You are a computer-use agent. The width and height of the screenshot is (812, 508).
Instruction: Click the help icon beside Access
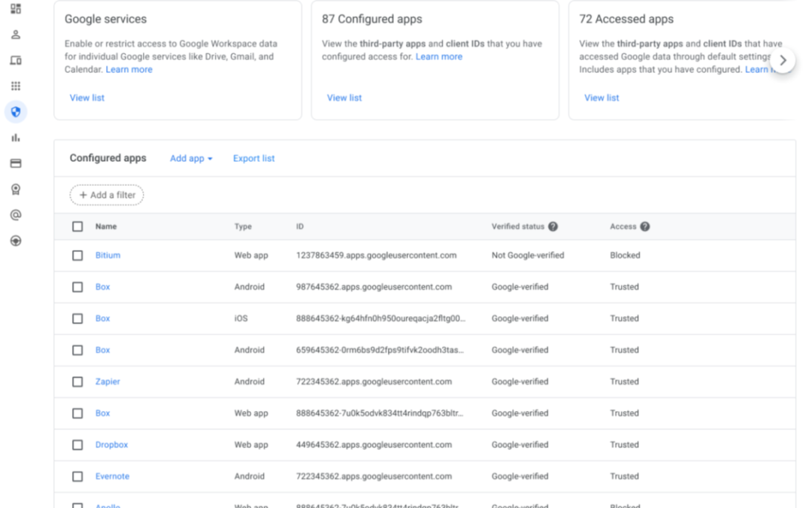[645, 227]
